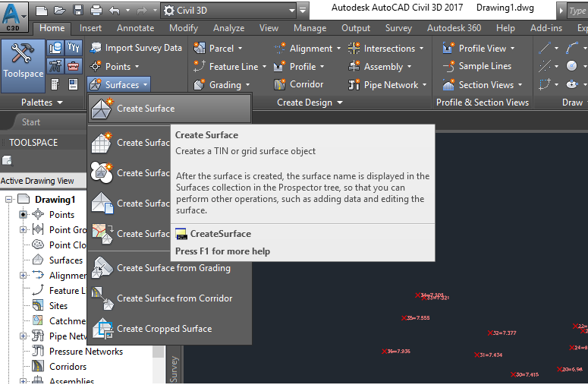Select Corridors in the Prospector tree
Viewport: 588px width, 385px height.
pyautogui.click(x=68, y=367)
